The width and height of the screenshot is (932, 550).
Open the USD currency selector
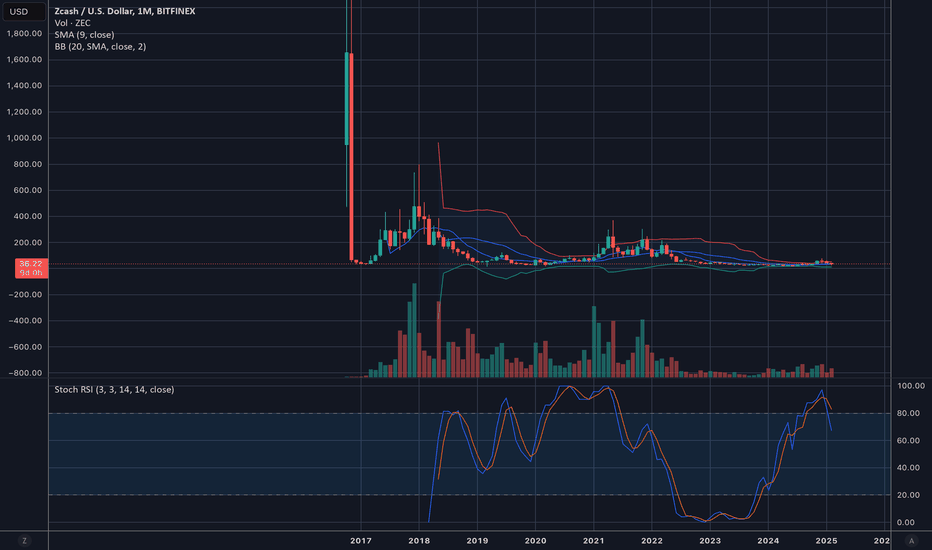[23, 11]
